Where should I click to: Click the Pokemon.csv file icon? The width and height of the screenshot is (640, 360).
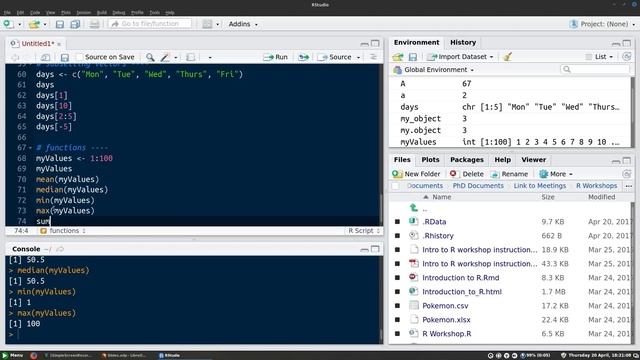tap(413, 305)
